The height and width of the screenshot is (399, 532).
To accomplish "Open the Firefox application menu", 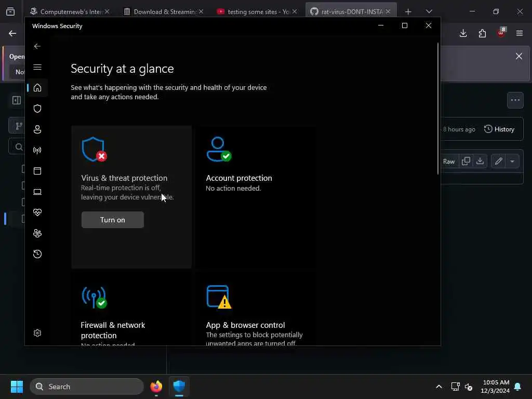I will (520, 33).
